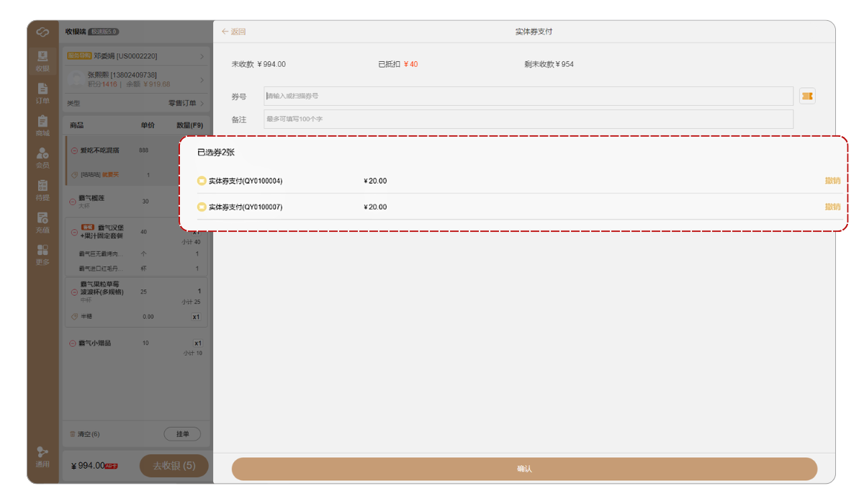Go to 会员 member section in sidebar
Image resolution: width=864 pixels, height=504 pixels.
[42, 158]
